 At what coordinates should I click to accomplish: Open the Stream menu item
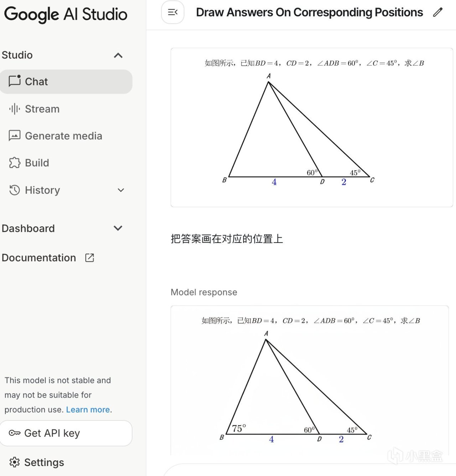(x=42, y=109)
